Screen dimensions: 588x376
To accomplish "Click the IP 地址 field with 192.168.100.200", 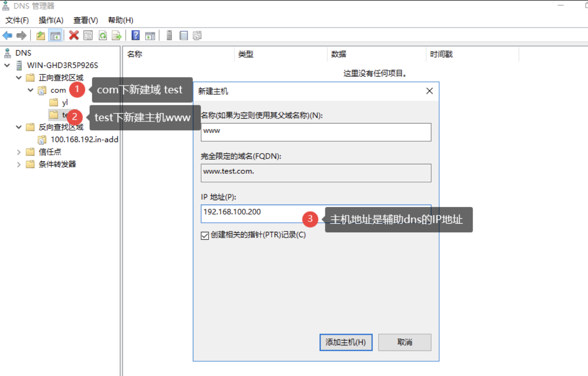I will (x=316, y=213).
